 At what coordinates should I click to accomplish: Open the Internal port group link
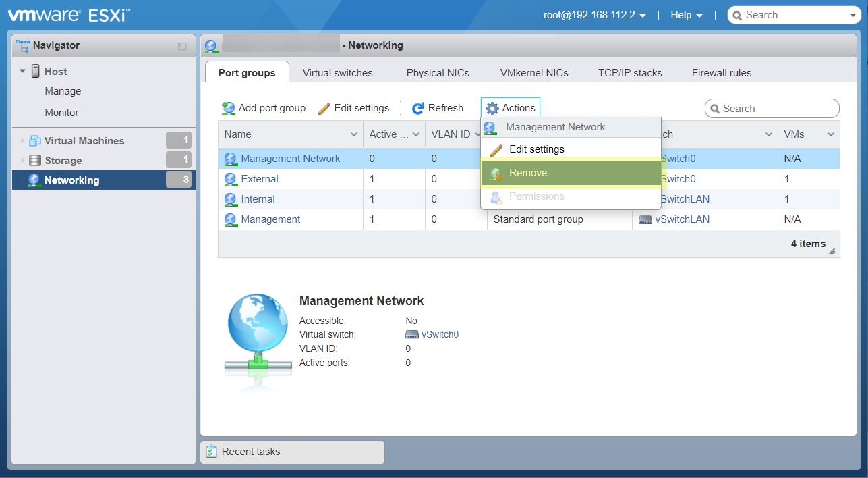tap(258, 199)
